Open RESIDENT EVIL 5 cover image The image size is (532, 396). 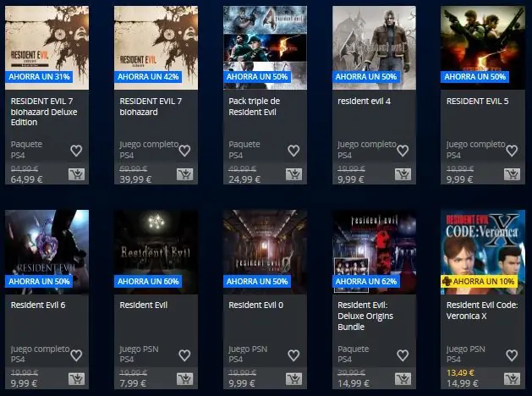pyautogui.click(x=483, y=47)
